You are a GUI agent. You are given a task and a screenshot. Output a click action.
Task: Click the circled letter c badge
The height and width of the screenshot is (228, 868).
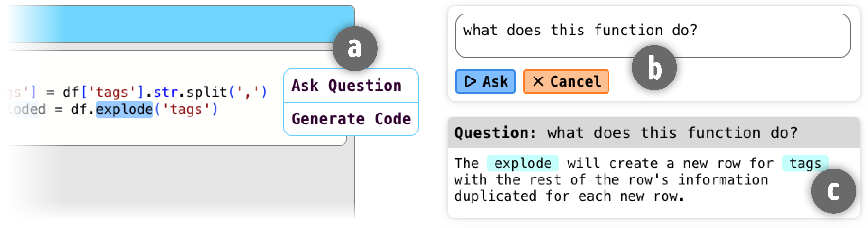tap(833, 191)
